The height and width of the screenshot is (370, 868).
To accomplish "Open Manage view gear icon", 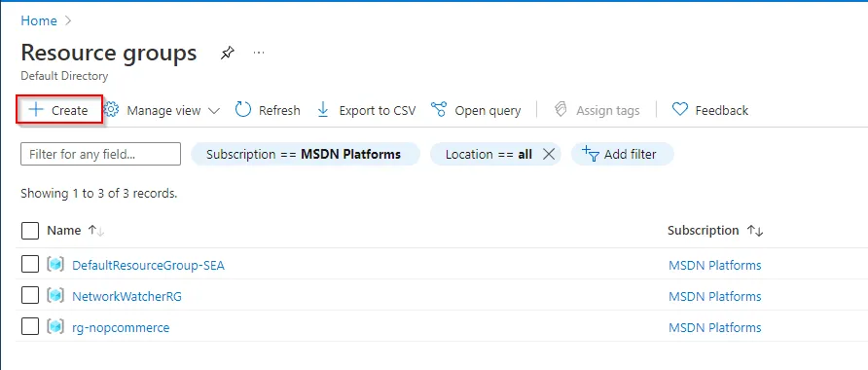I will pos(112,110).
